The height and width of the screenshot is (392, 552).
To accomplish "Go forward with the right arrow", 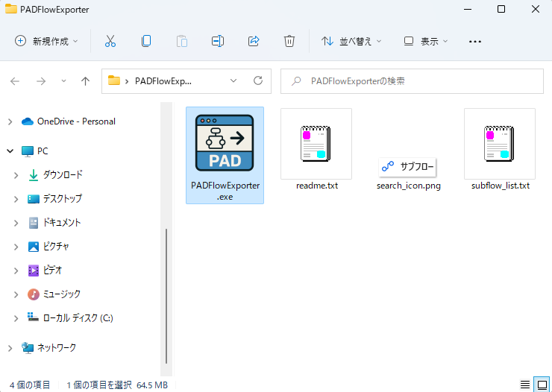I will 41,81.
